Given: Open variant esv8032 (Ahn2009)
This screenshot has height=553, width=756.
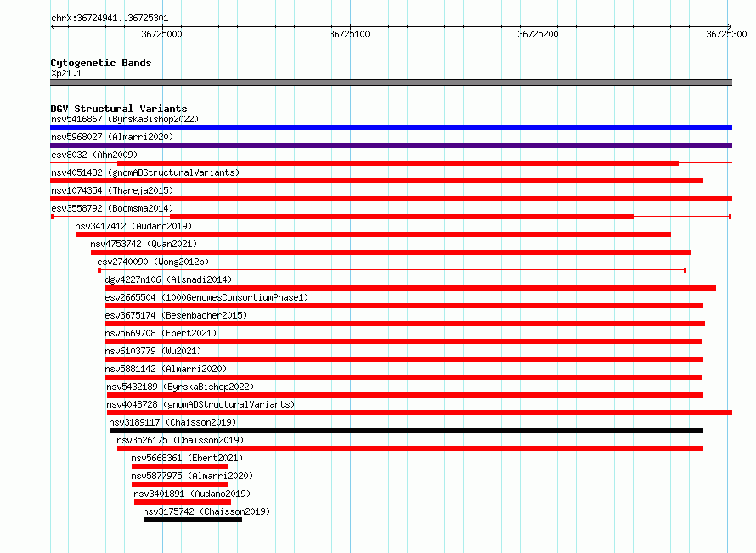Looking at the screenshot, I should 94,155.
